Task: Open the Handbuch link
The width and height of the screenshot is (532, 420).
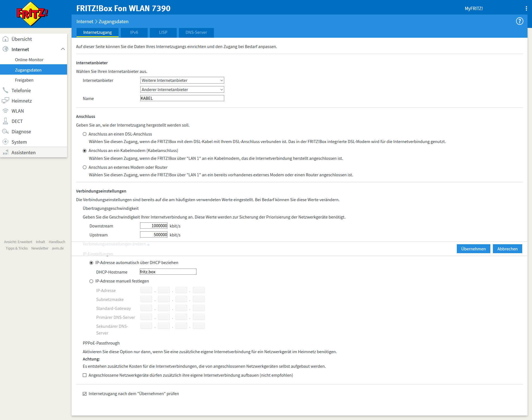Action: pyautogui.click(x=57, y=242)
